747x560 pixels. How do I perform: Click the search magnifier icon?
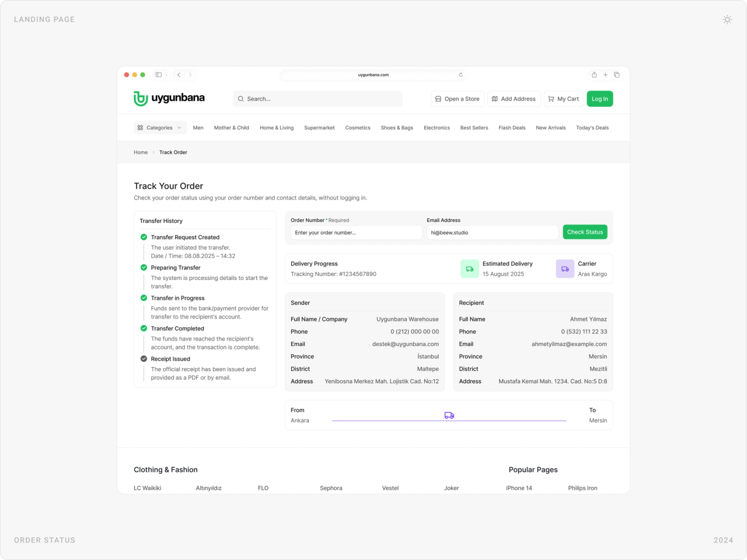[240, 99]
